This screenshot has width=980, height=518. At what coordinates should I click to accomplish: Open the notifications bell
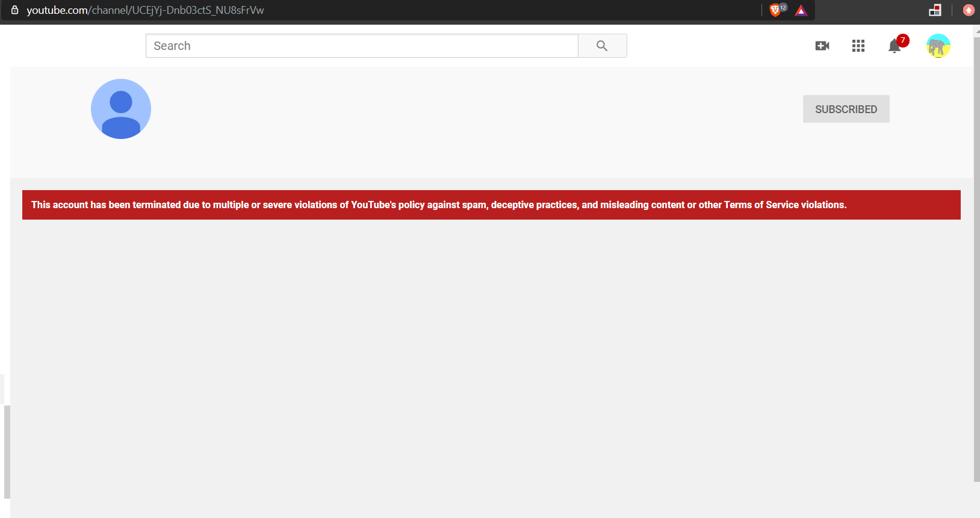[895, 46]
